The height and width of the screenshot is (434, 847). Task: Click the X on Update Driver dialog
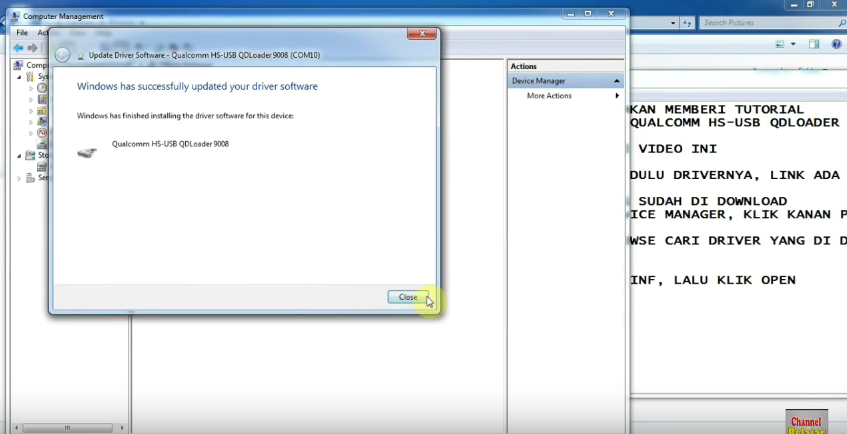coord(422,34)
